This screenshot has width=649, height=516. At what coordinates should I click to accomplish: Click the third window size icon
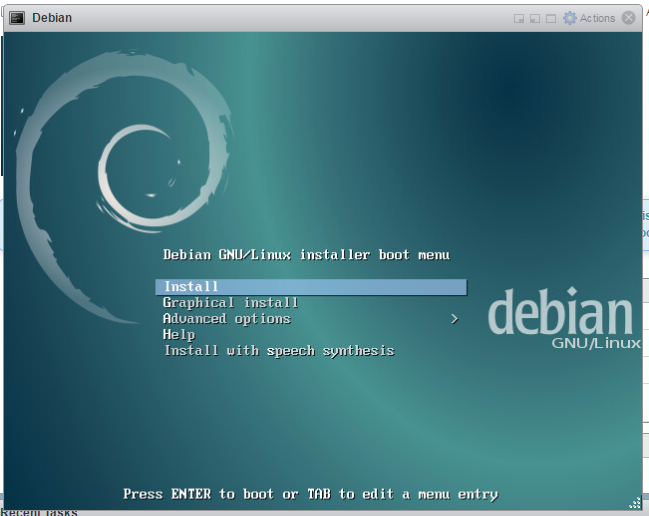551,19
